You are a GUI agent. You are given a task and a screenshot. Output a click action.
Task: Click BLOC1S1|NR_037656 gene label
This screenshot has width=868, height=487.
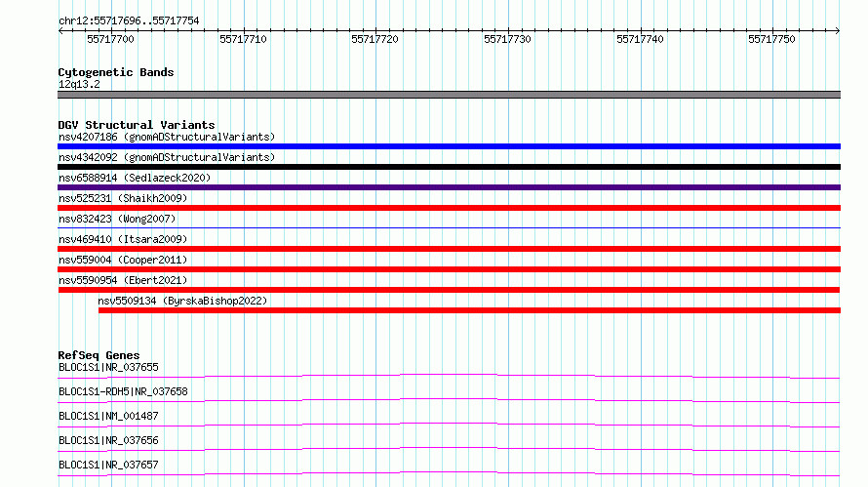[x=108, y=440]
